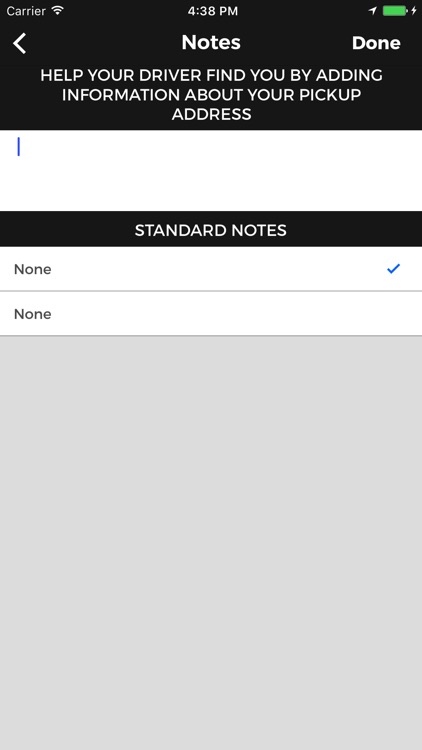
Task: Tap the word ADDRESS in the banner
Action: [x=211, y=114]
